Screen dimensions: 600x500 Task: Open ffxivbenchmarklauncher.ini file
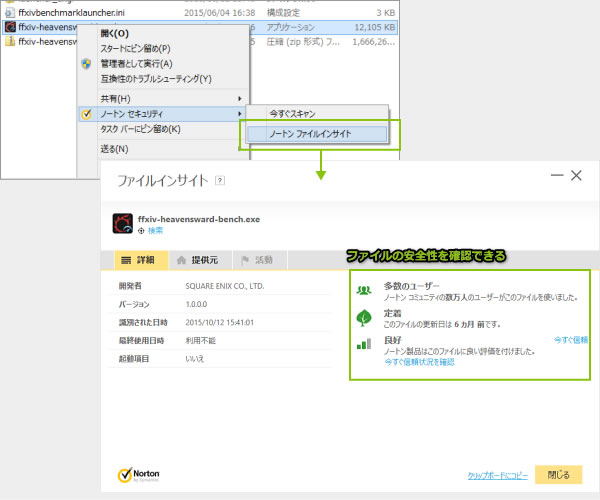tap(71, 13)
